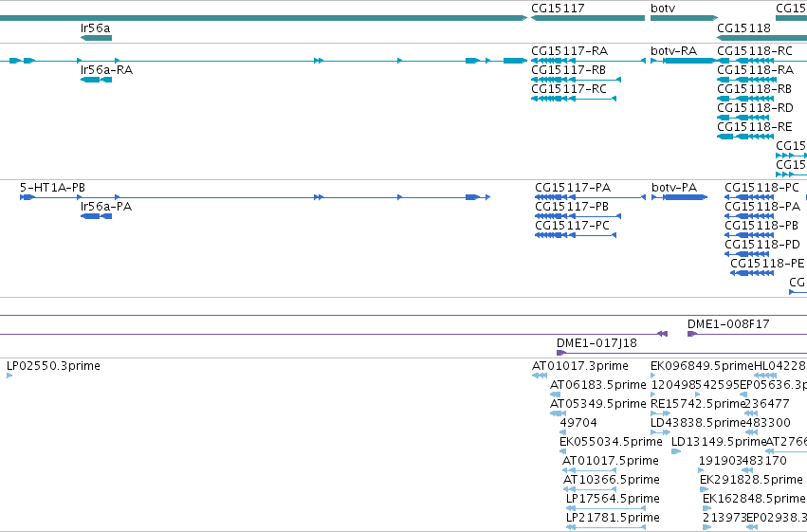807x532 pixels.
Task: Choose protein CG15118-PE
Action: click(767, 264)
